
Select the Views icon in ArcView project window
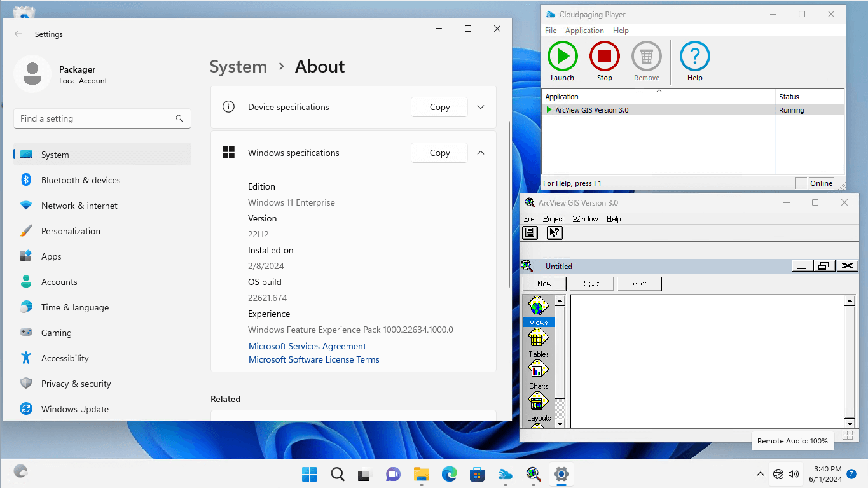539,310
